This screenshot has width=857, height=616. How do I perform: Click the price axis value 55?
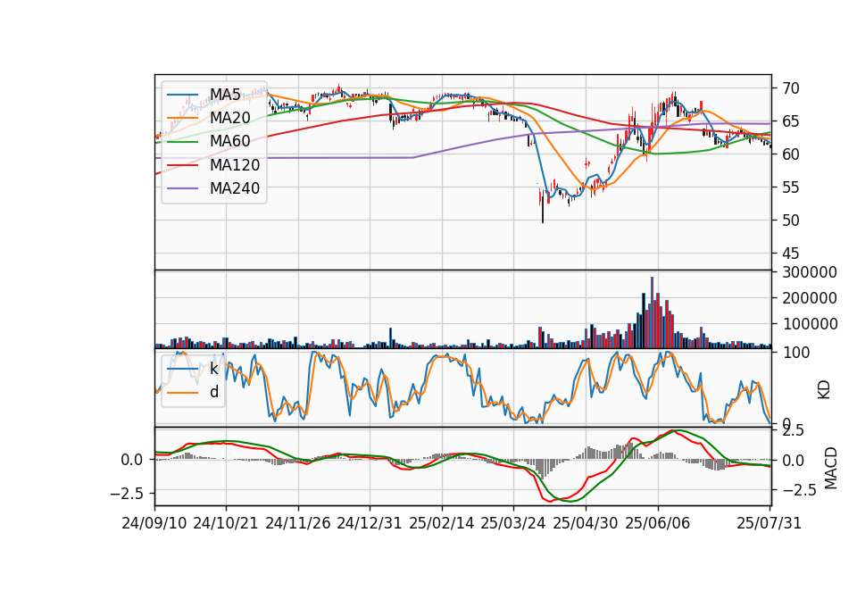pyautogui.click(x=790, y=187)
